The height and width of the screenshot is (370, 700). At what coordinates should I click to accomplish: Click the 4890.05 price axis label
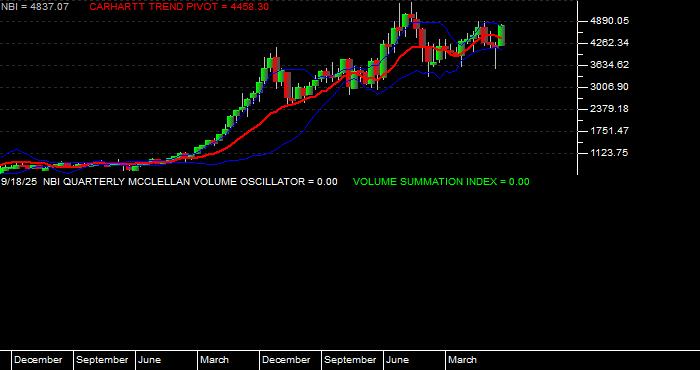(609, 21)
